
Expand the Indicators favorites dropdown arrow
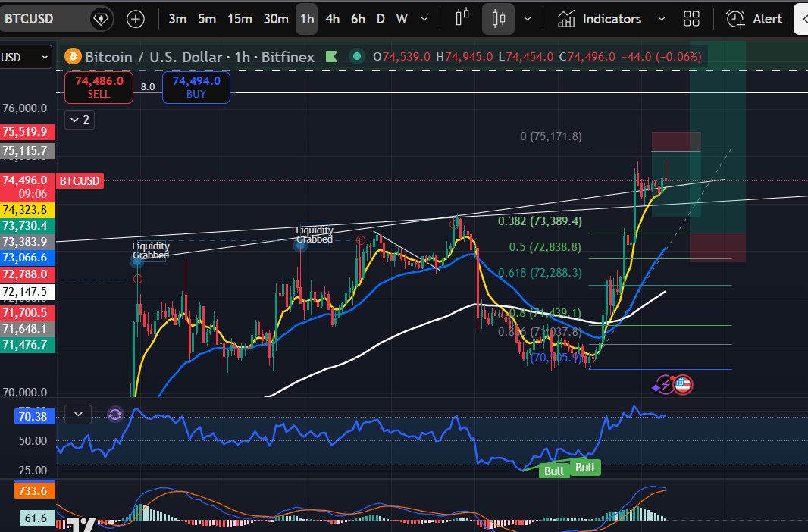tap(662, 19)
